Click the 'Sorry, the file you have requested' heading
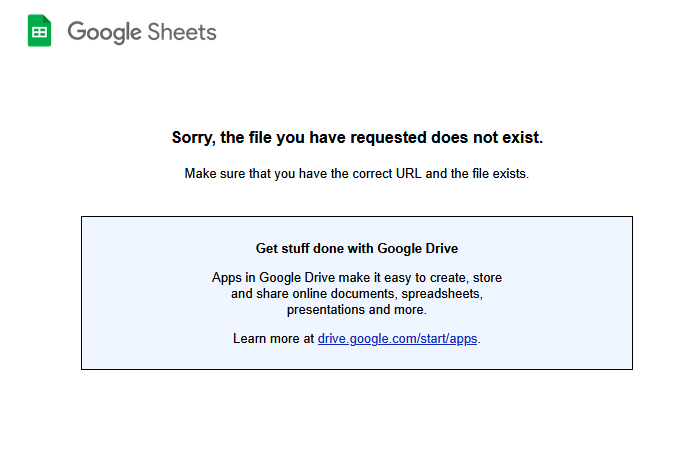Viewport: 677px width, 452px height. [x=357, y=137]
